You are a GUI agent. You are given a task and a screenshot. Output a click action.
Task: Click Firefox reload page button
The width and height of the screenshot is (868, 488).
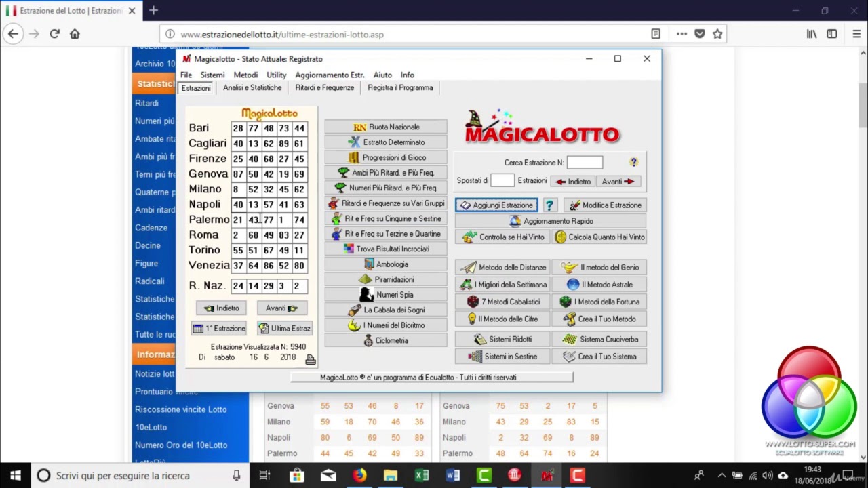54,34
